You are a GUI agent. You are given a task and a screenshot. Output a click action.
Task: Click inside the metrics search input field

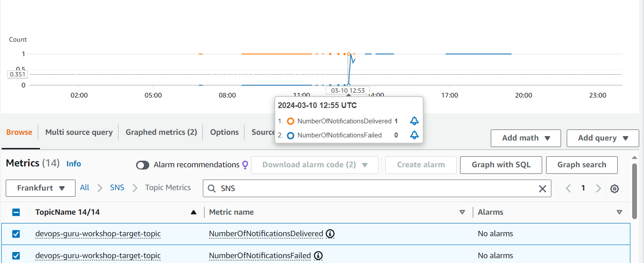coord(373,188)
